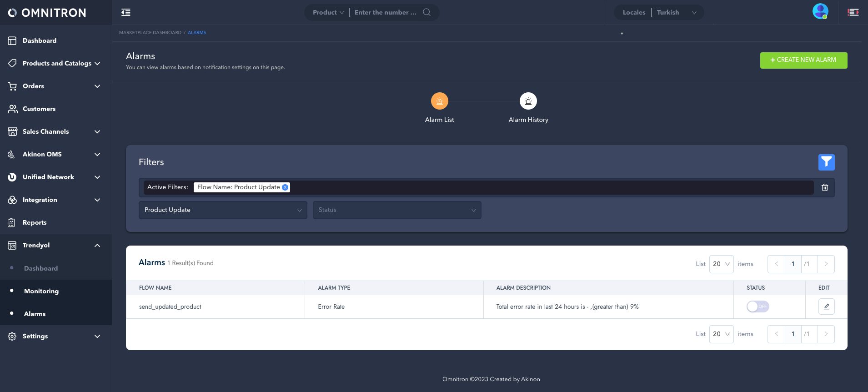Image resolution: width=868 pixels, height=392 pixels.
Task: Open Monitoring under Trendyol
Action: tap(41, 291)
